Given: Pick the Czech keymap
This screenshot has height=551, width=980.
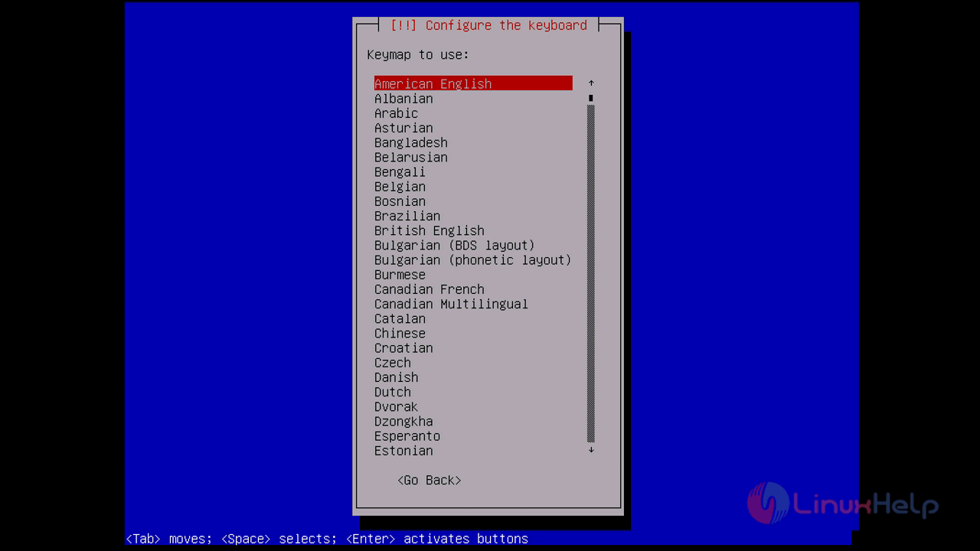Looking at the screenshot, I should pyautogui.click(x=393, y=363).
